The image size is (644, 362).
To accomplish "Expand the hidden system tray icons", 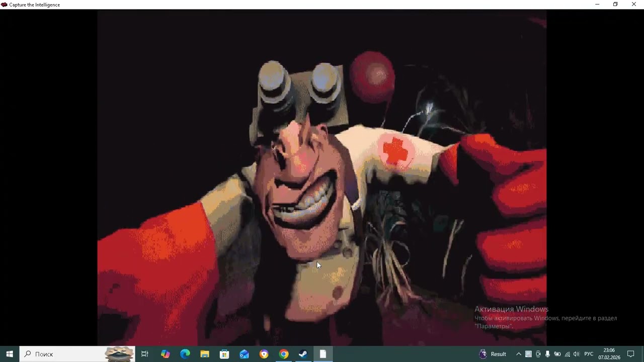I will pos(519,354).
